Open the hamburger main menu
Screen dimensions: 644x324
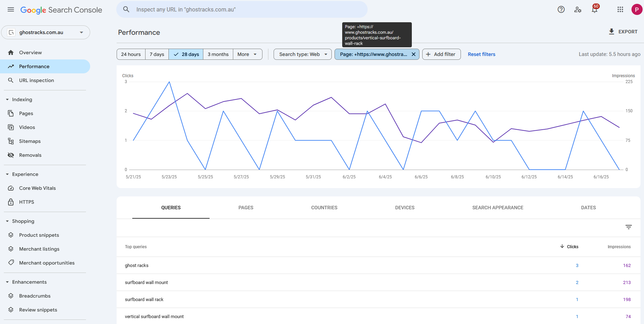[11, 9]
